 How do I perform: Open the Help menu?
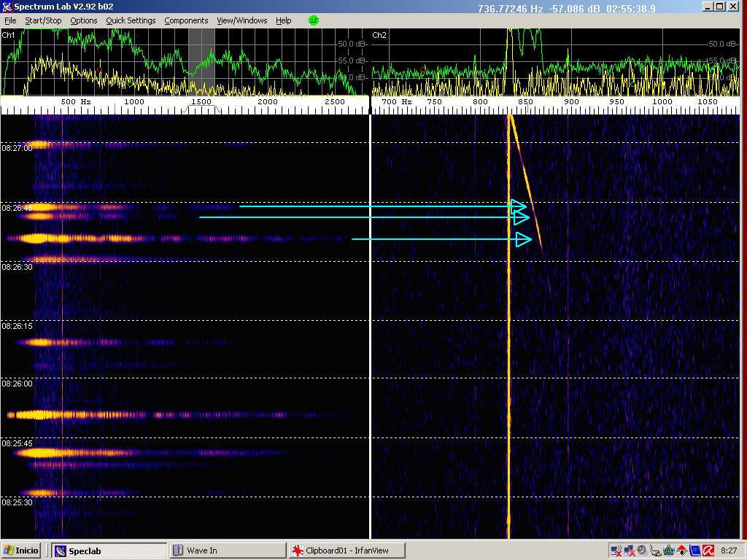click(x=283, y=20)
